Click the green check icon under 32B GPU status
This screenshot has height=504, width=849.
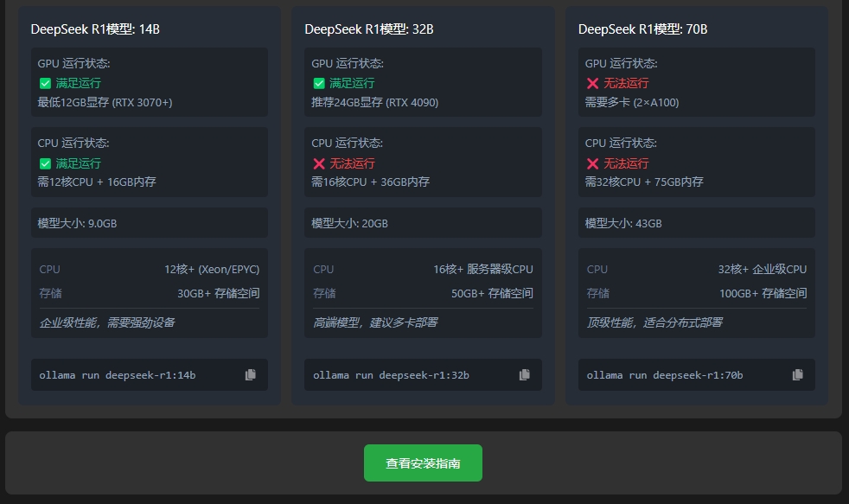(x=319, y=83)
